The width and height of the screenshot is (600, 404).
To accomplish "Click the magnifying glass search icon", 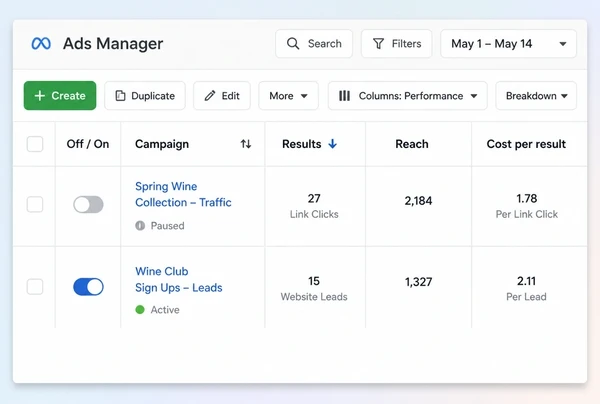I will [293, 44].
